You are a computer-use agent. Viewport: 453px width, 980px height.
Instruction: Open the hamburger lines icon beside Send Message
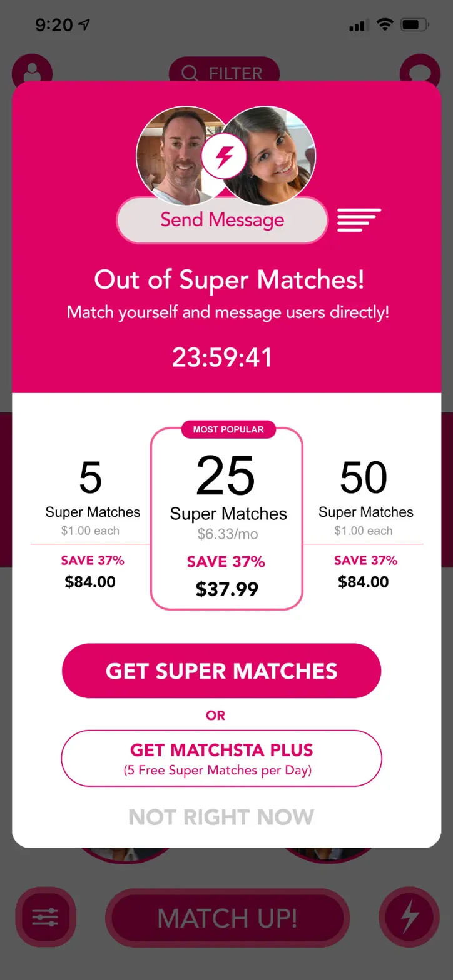pyautogui.click(x=359, y=220)
